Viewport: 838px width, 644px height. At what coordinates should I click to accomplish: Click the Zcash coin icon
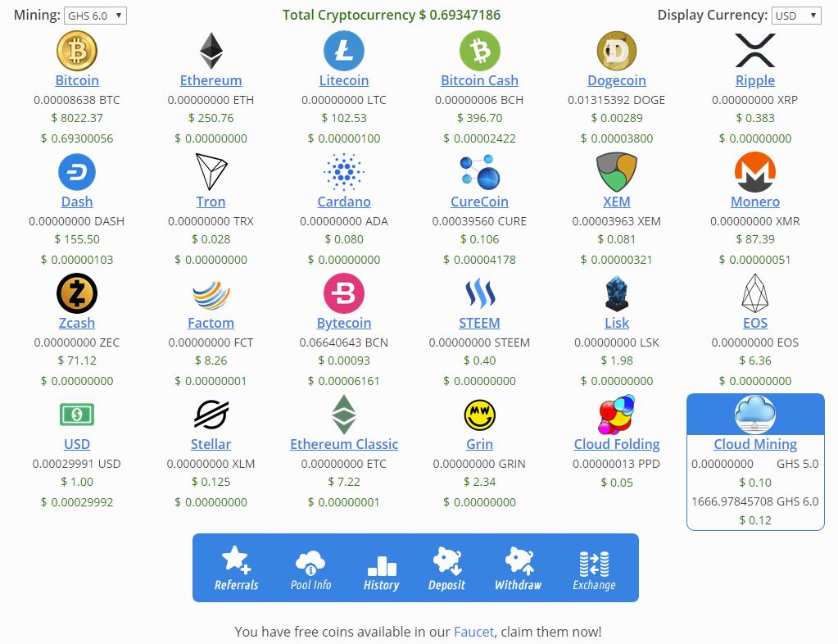[77, 293]
